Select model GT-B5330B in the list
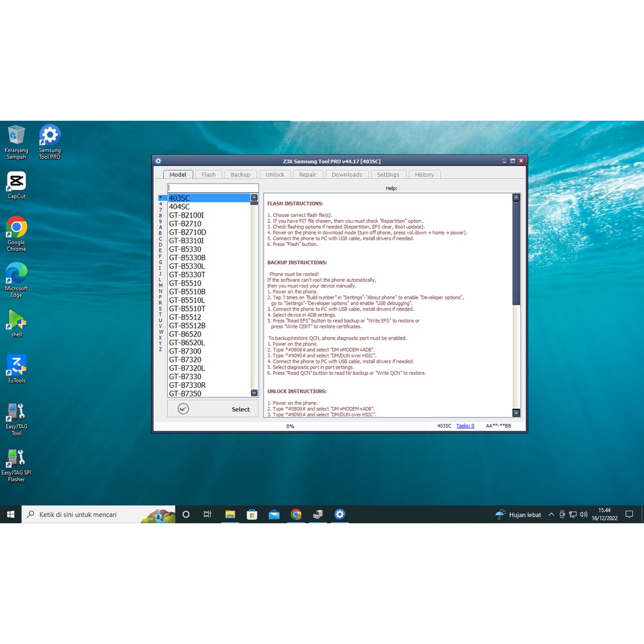 (x=209, y=257)
